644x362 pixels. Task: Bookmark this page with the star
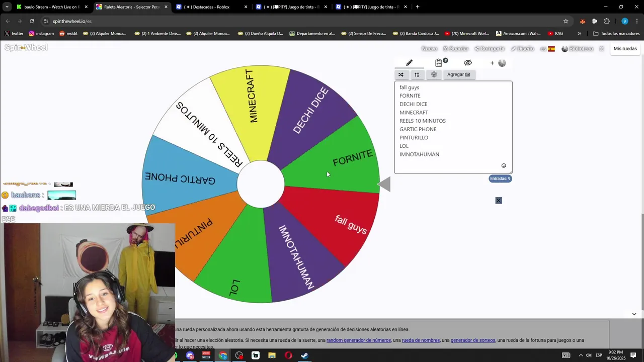tap(566, 21)
